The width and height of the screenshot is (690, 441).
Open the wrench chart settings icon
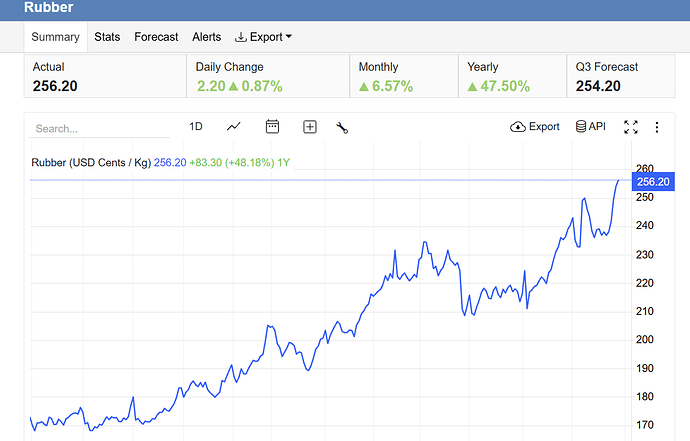coord(342,128)
